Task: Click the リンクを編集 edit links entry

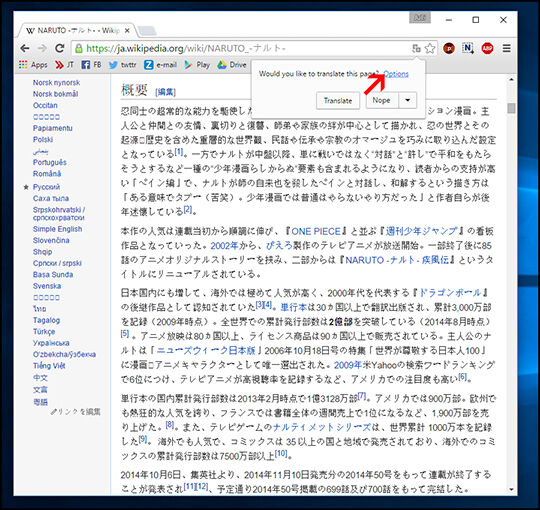Action: tap(76, 412)
